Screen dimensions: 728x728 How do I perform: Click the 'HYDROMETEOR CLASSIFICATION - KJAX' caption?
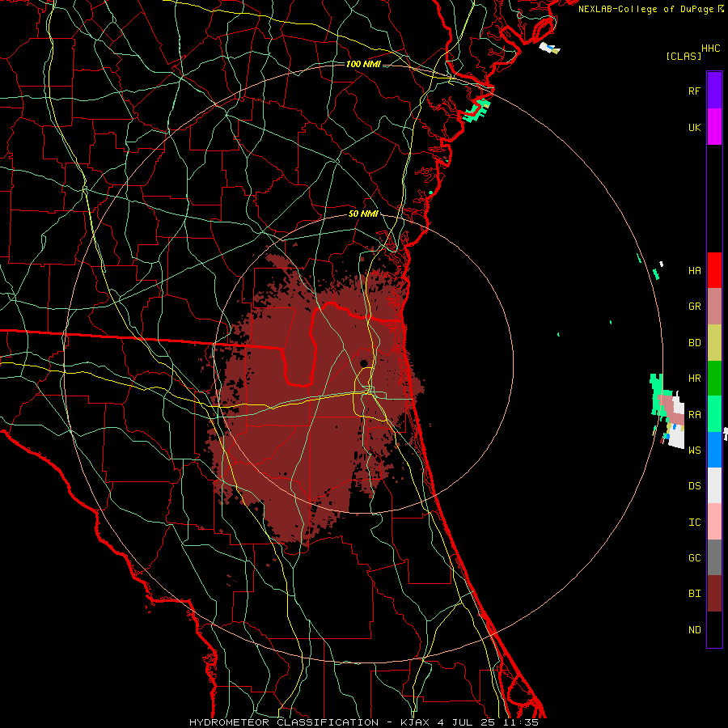coord(310,722)
